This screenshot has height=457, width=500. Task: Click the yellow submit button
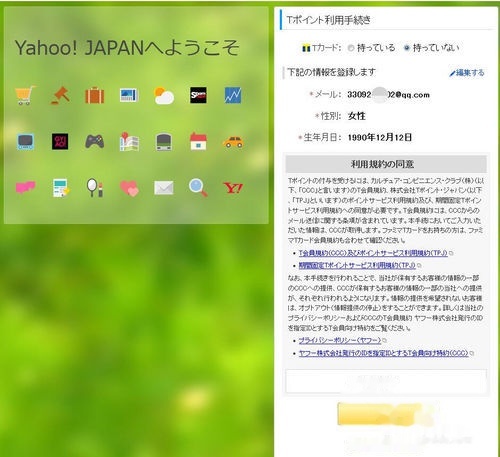pyautogui.click(x=386, y=414)
